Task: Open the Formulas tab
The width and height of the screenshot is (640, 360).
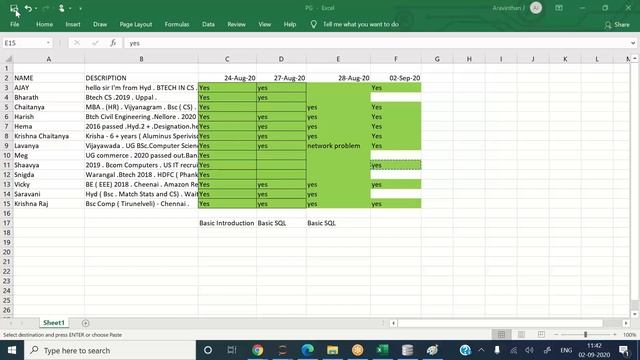Action: tap(177, 24)
